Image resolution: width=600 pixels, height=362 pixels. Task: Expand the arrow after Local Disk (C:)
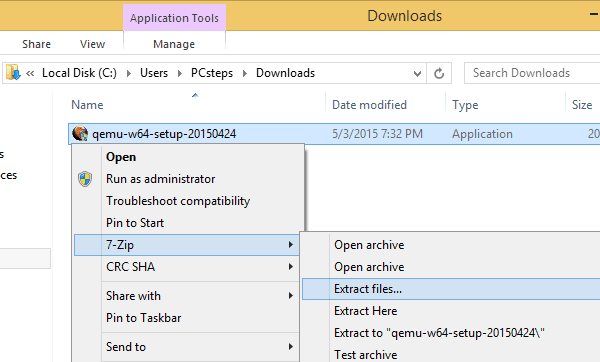[129, 73]
